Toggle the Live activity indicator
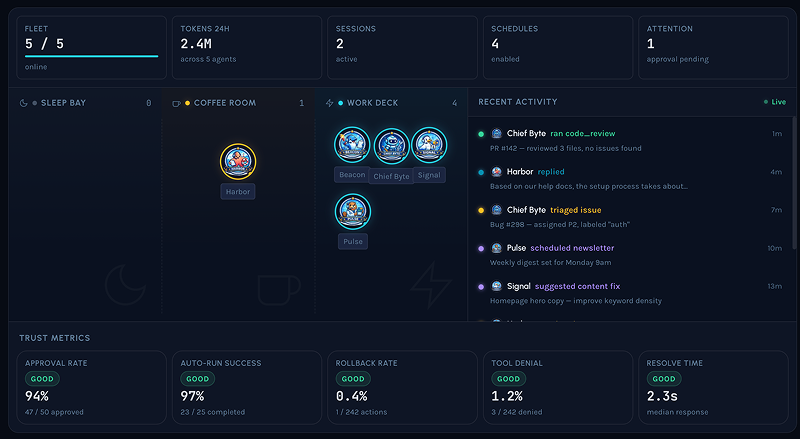The image size is (800, 439). (x=774, y=102)
